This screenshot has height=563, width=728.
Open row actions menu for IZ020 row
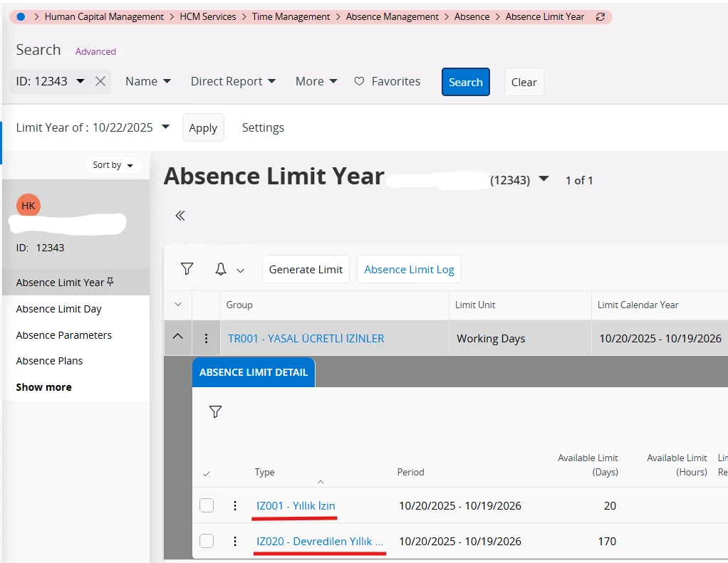click(235, 541)
